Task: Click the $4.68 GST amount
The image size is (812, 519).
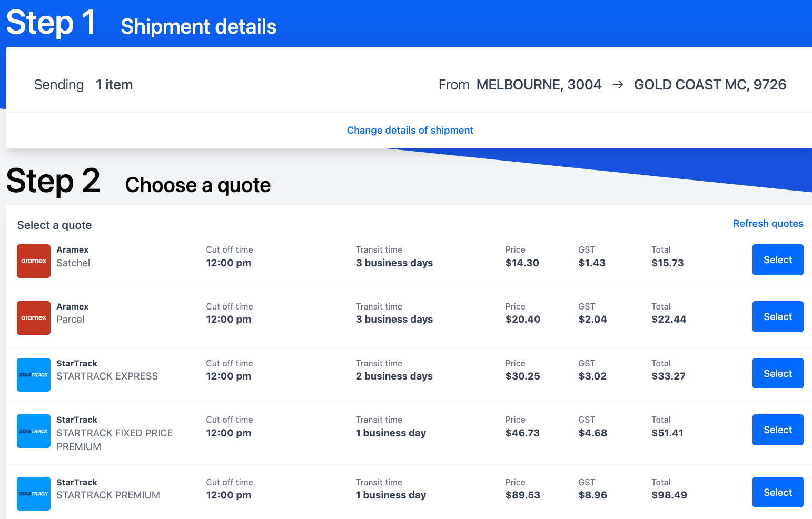Action: tap(593, 433)
